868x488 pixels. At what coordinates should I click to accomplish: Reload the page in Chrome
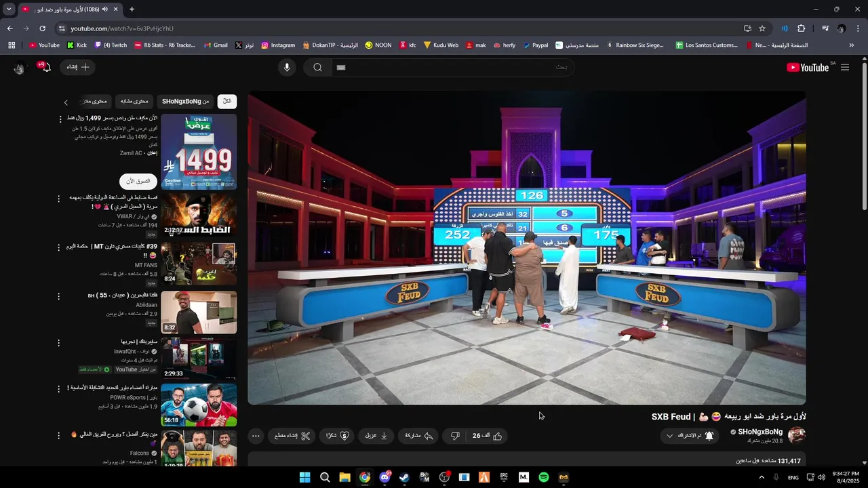(42, 28)
